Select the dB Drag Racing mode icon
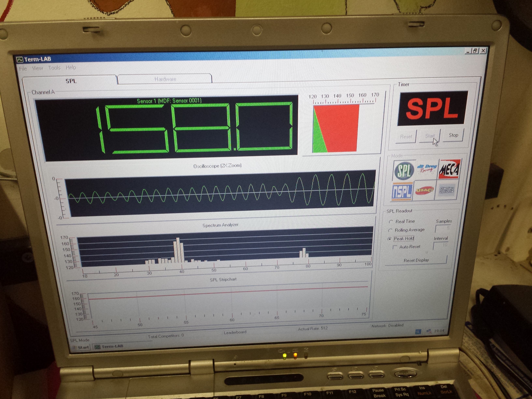 (x=427, y=169)
